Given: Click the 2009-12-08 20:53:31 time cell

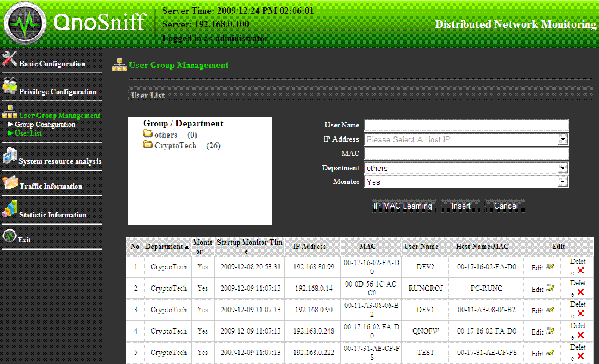Looking at the screenshot, I should pos(250,267).
